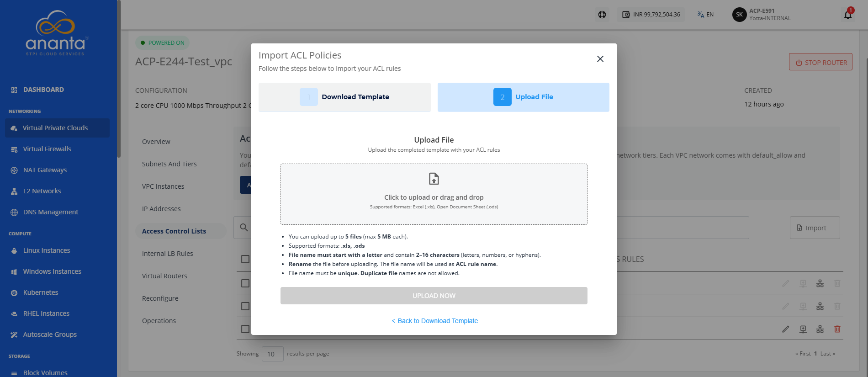Click the file upload icon in drop zone
Screen dimensions: 868x377
click(x=434, y=179)
